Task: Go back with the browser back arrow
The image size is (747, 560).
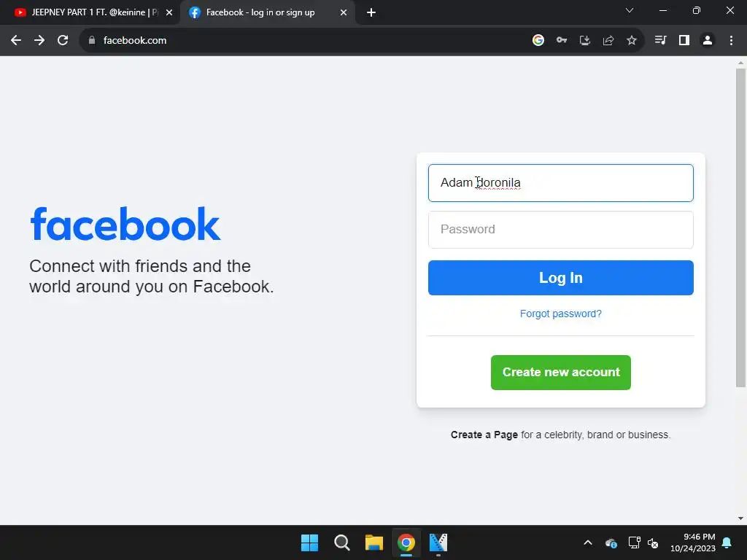Action: [16, 41]
